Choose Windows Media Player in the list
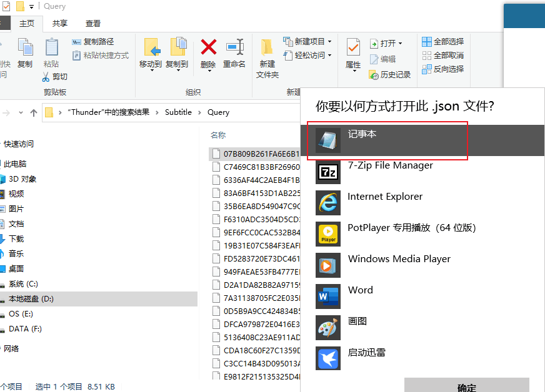 click(422, 265)
